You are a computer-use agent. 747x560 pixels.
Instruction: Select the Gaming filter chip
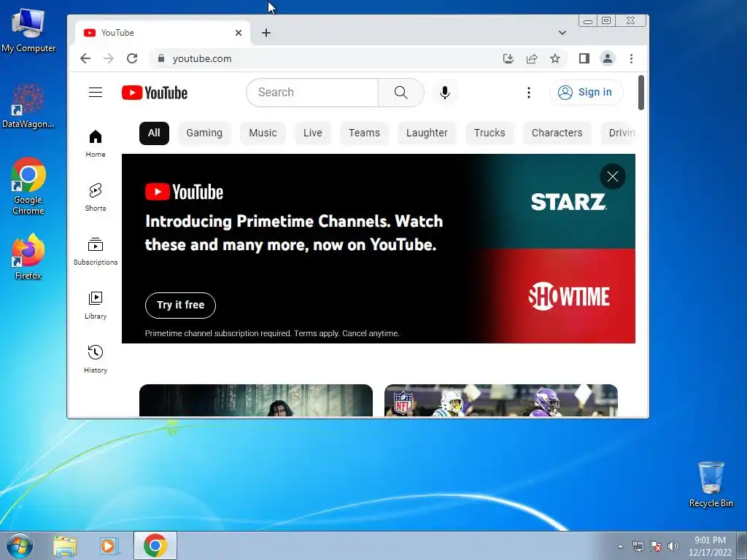tap(204, 133)
